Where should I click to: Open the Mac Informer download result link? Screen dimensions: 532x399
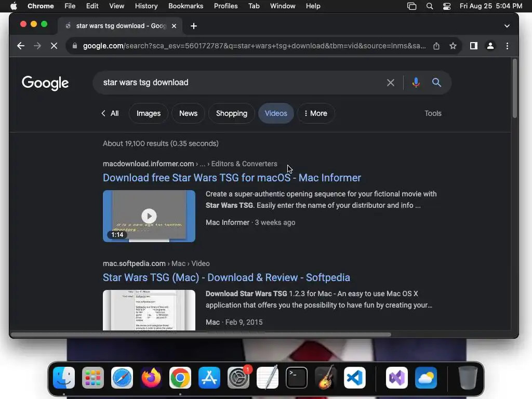pos(232,178)
